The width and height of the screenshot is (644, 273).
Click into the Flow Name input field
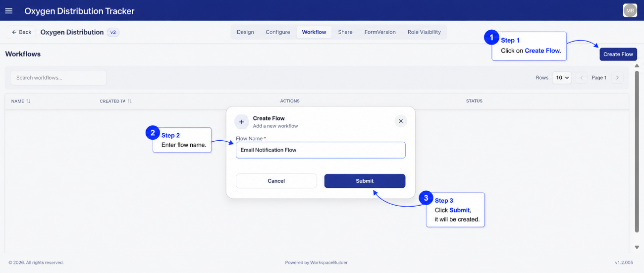tap(321, 150)
